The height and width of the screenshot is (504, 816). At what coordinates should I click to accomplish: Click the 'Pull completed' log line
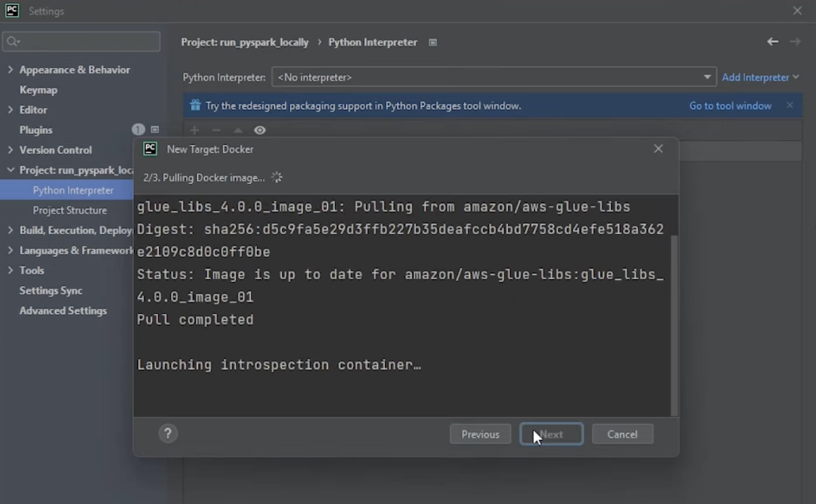[x=195, y=320]
